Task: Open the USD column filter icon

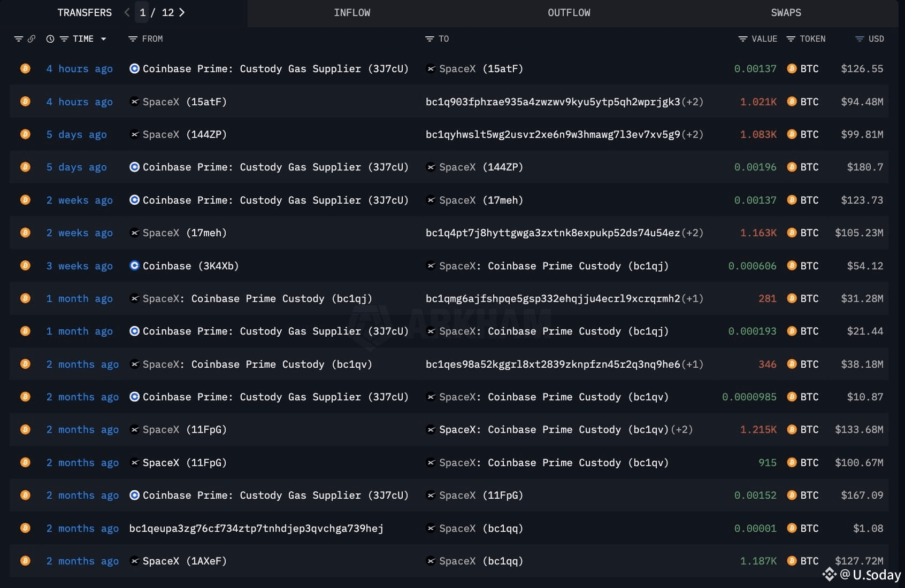Action: point(860,39)
